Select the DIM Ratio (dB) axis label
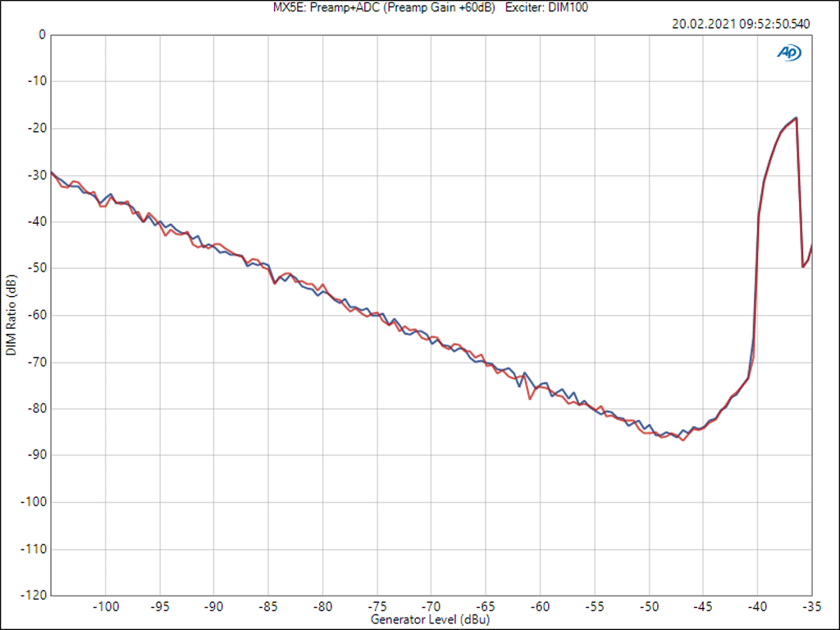840x630 pixels. (11, 315)
